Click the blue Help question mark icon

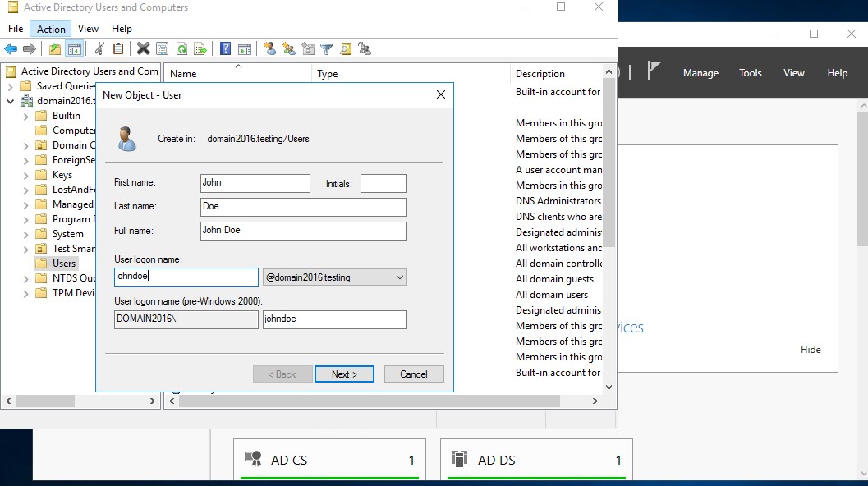point(225,48)
